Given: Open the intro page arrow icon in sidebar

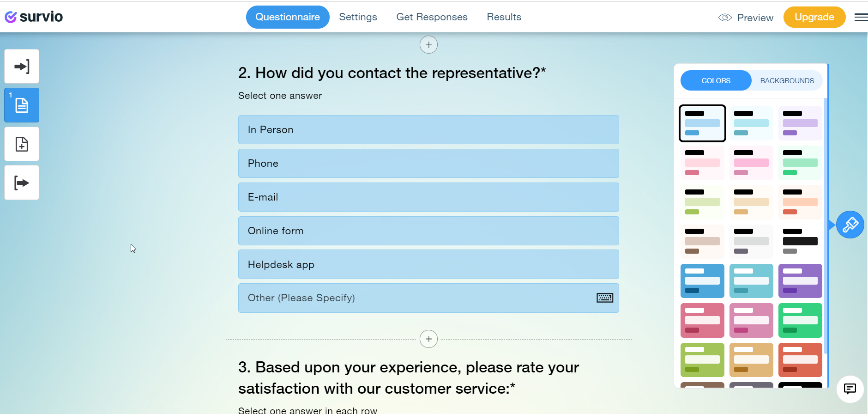Looking at the screenshot, I should pos(22,67).
